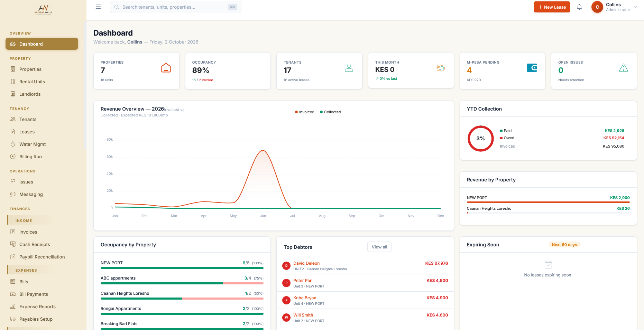
Task: Expand the Collins user menu chevron
Action: [635, 7]
